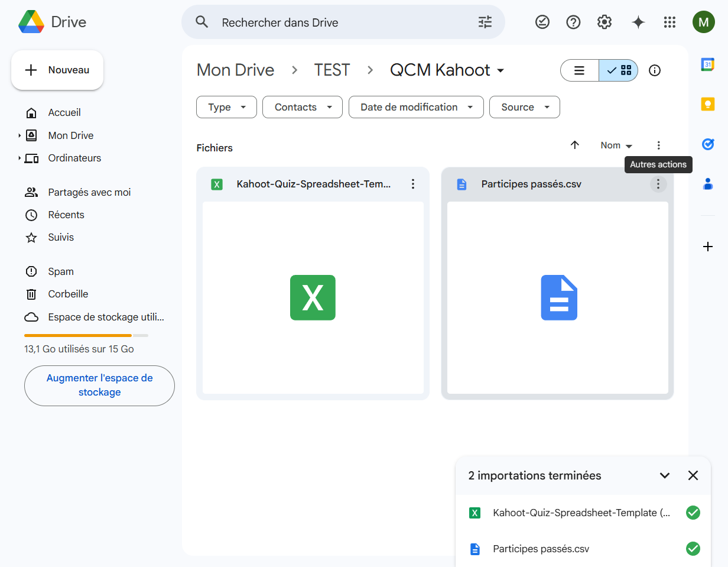Open the offline ready status icon
This screenshot has height=567, width=728.
[x=542, y=22]
